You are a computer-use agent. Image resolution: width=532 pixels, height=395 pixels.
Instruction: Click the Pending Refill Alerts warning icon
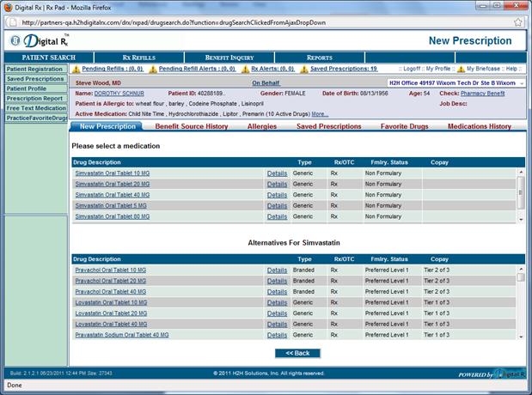pos(153,69)
